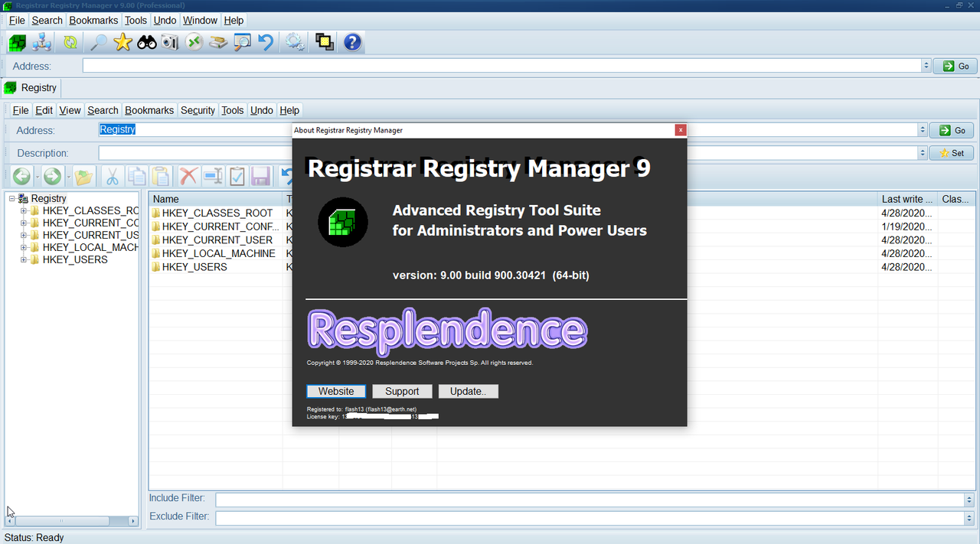Image resolution: width=980 pixels, height=544 pixels.
Task: Click the blue undo arrow in top toolbar
Action: click(266, 43)
